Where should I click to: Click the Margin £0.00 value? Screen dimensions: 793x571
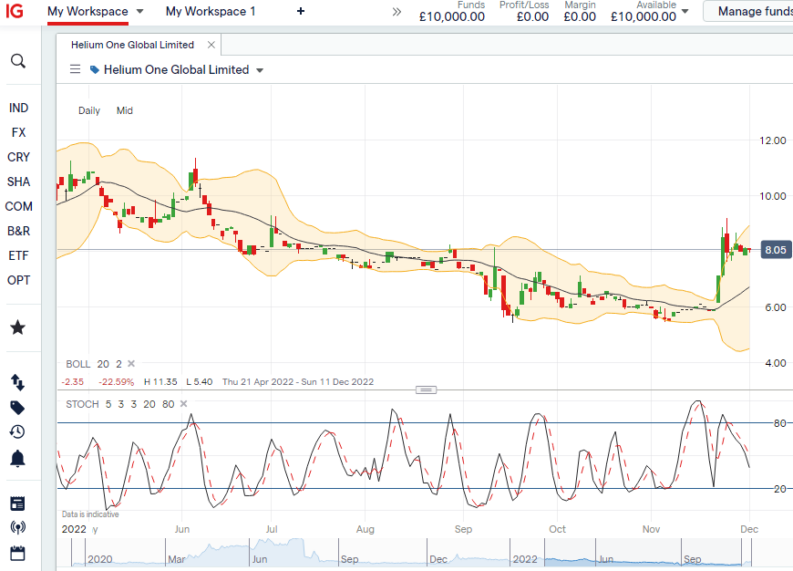click(x=580, y=17)
